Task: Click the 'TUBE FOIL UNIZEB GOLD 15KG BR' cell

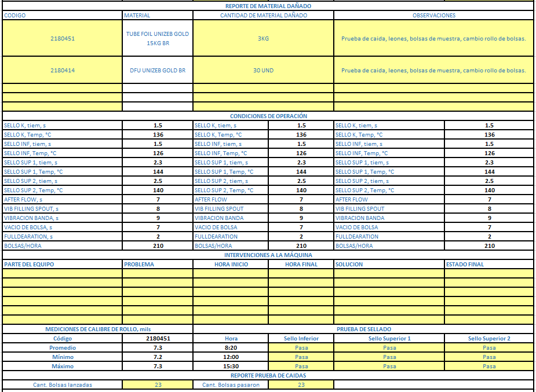Action: tap(158, 38)
